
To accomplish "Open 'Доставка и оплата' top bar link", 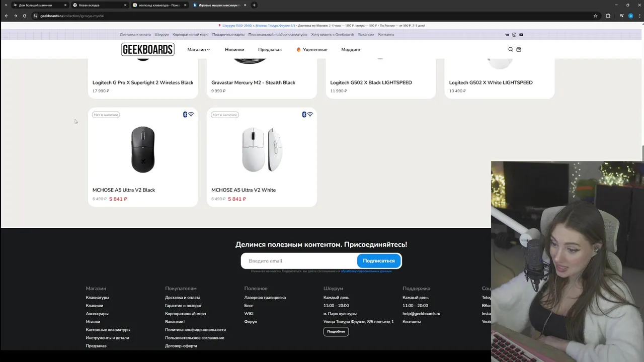I will point(135,35).
